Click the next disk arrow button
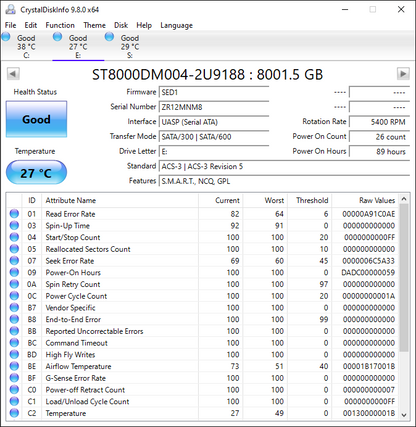416x427 pixels. point(403,73)
